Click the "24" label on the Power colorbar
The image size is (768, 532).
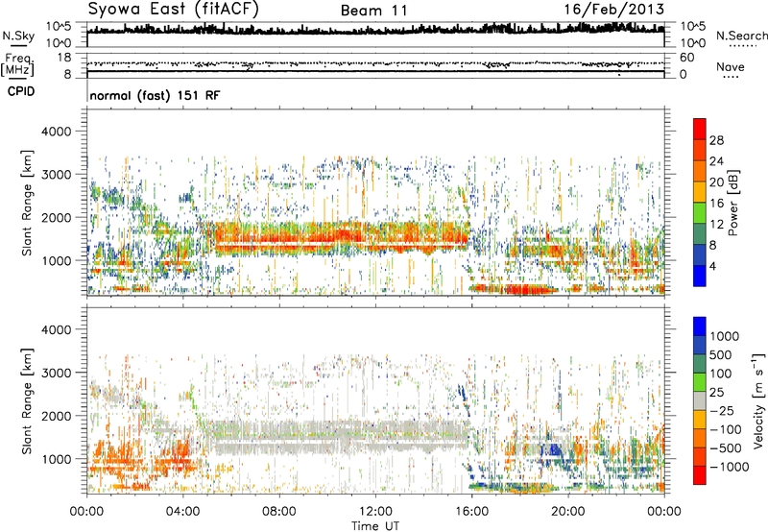[x=716, y=161]
